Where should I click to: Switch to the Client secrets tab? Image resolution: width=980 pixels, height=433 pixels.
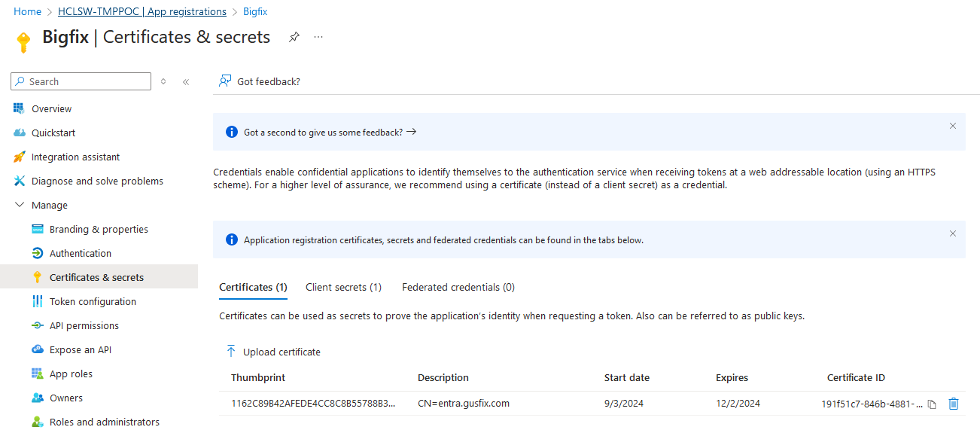click(x=343, y=287)
